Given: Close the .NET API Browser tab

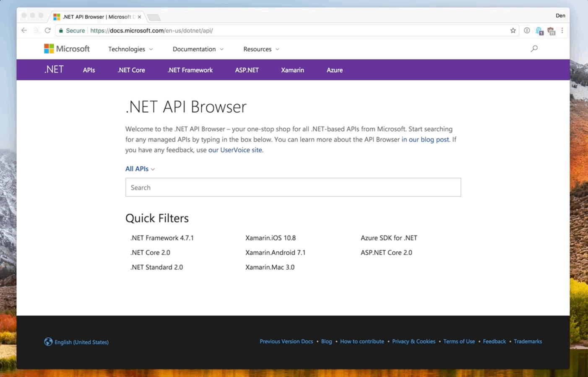Looking at the screenshot, I should coord(139,17).
